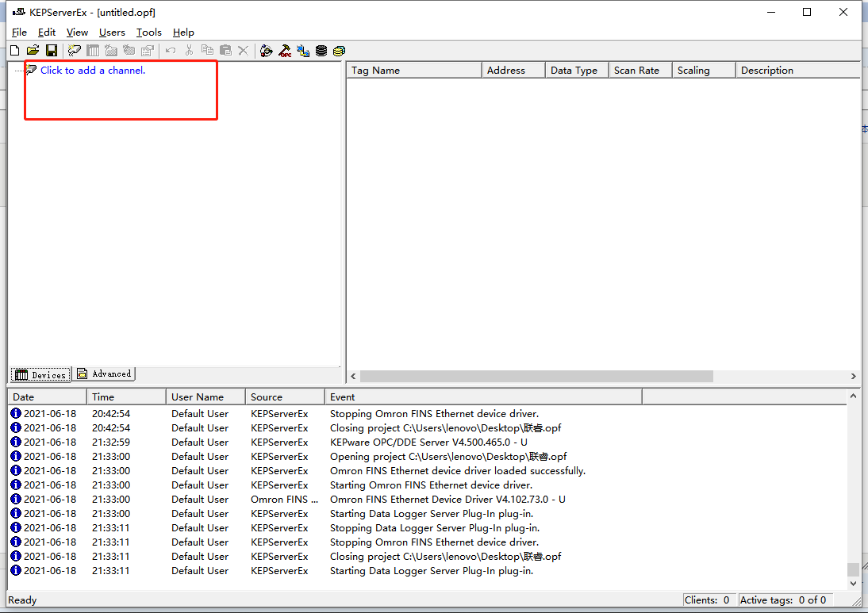Screen dimensions: 868x613
Task: Open a project file with the folder icon
Action: [33, 51]
